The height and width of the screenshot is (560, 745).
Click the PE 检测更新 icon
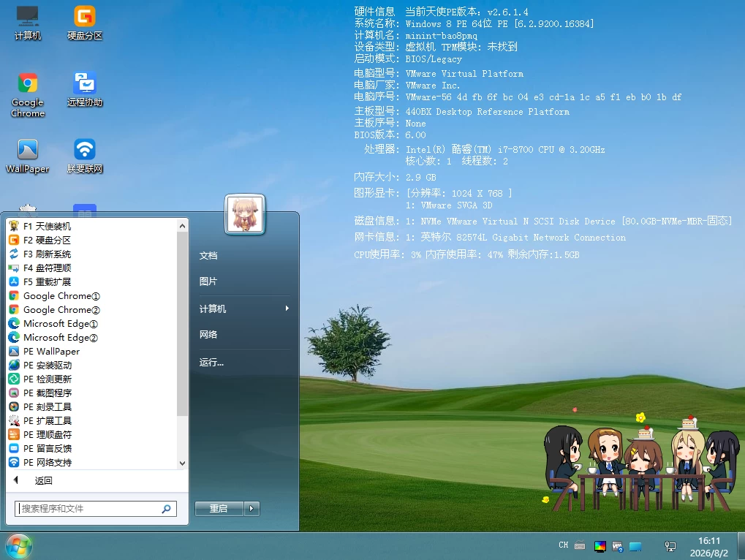[14, 379]
